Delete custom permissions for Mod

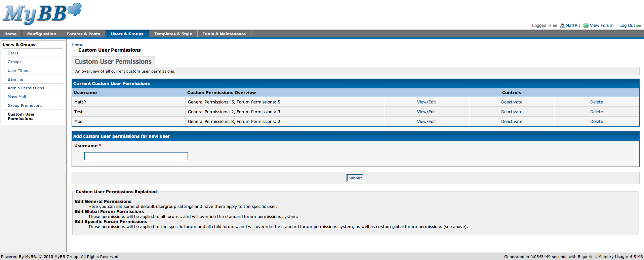pos(596,122)
